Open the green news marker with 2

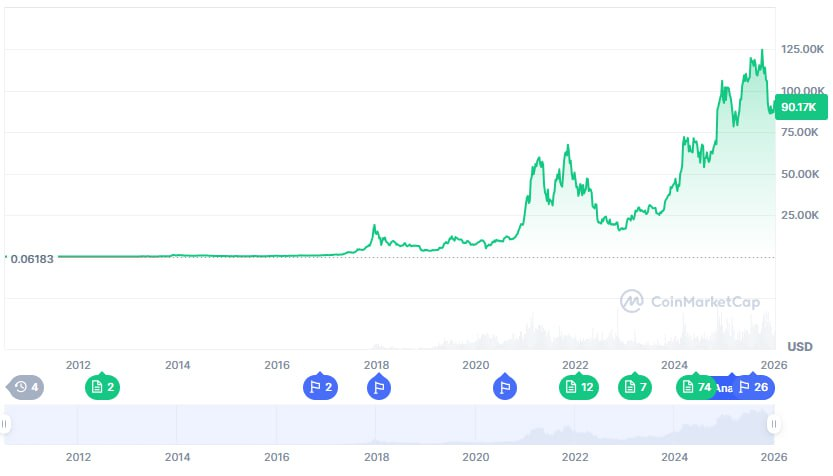102,387
